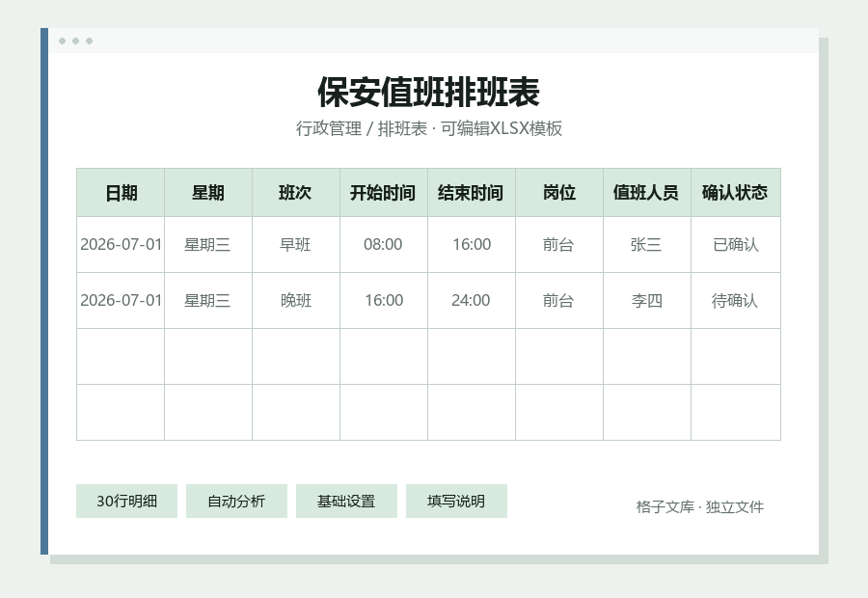Image resolution: width=868 pixels, height=598 pixels.
Task: Click the 星期 column header
Action: tap(208, 193)
